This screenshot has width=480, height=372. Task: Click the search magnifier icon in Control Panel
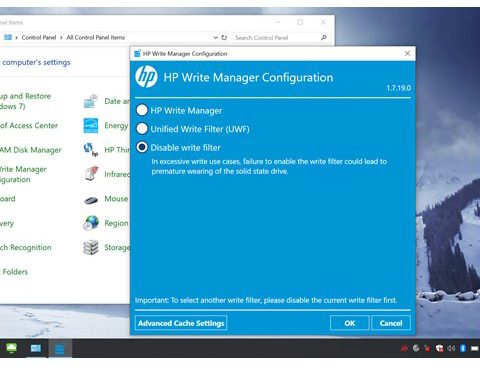tap(324, 37)
